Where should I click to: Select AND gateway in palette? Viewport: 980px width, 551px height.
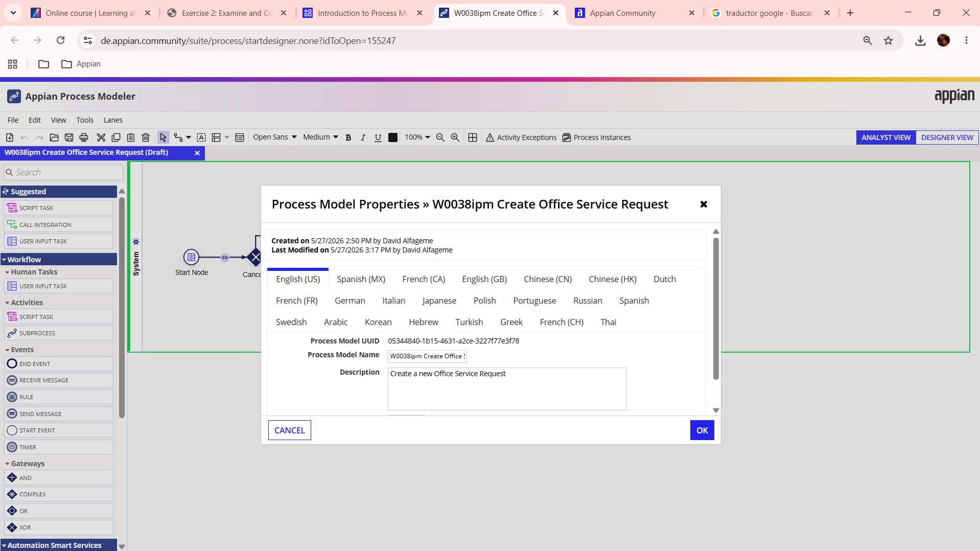pyautogui.click(x=59, y=478)
